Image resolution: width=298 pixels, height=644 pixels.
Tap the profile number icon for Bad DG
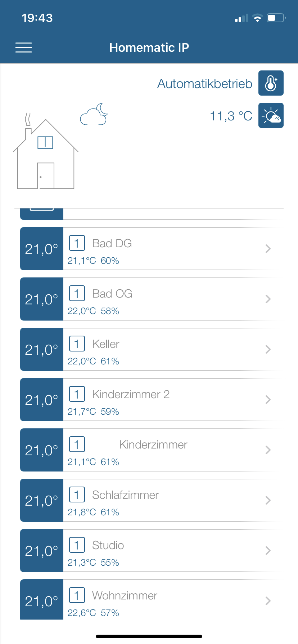(77, 243)
